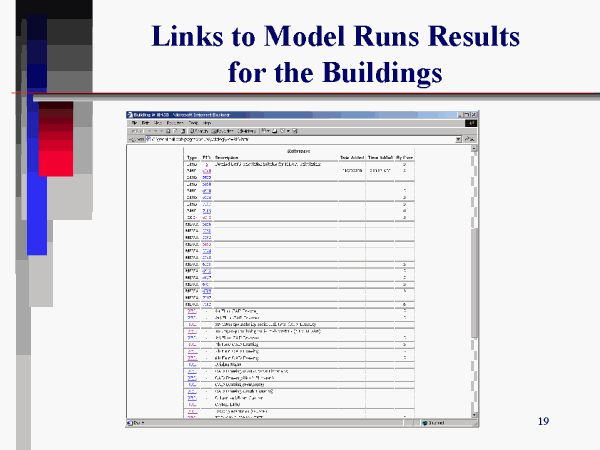Open the Search pane from the toolbar
The height and width of the screenshot is (450, 600).
coord(200,131)
